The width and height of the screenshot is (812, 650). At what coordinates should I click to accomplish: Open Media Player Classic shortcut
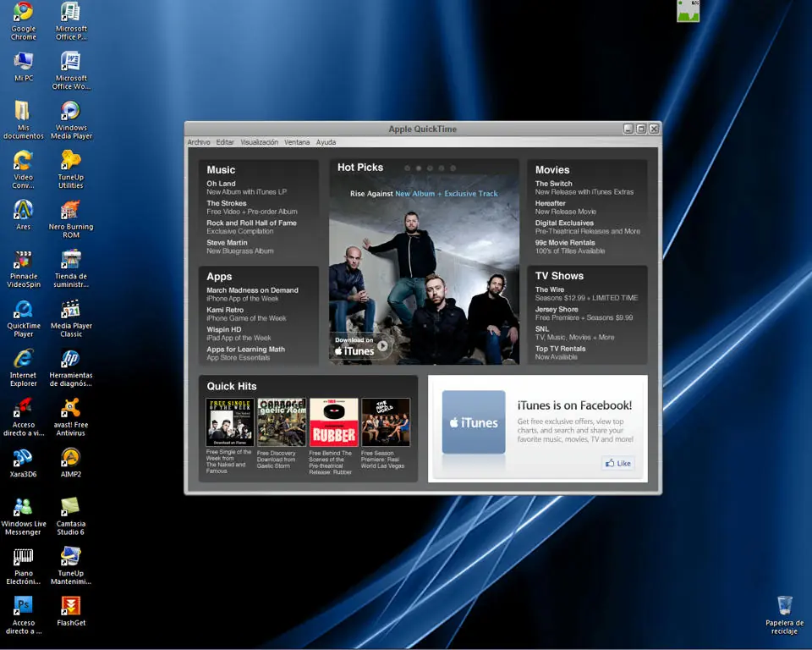pyautogui.click(x=71, y=317)
